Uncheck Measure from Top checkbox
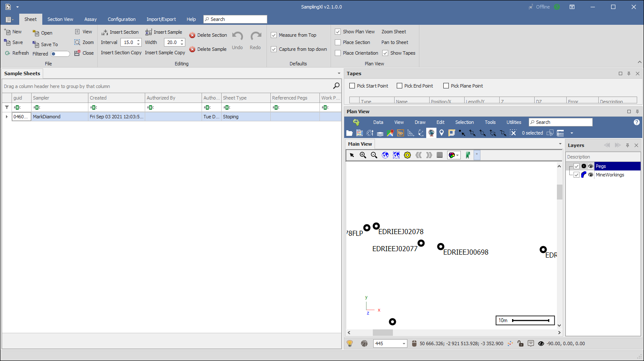The image size is (644, 361). 274,35
